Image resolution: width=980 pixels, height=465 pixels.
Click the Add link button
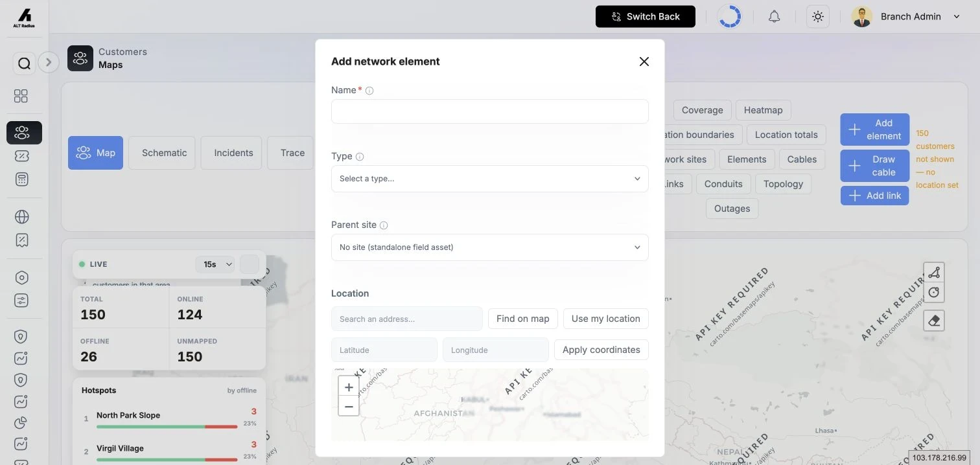click(875, 196)
